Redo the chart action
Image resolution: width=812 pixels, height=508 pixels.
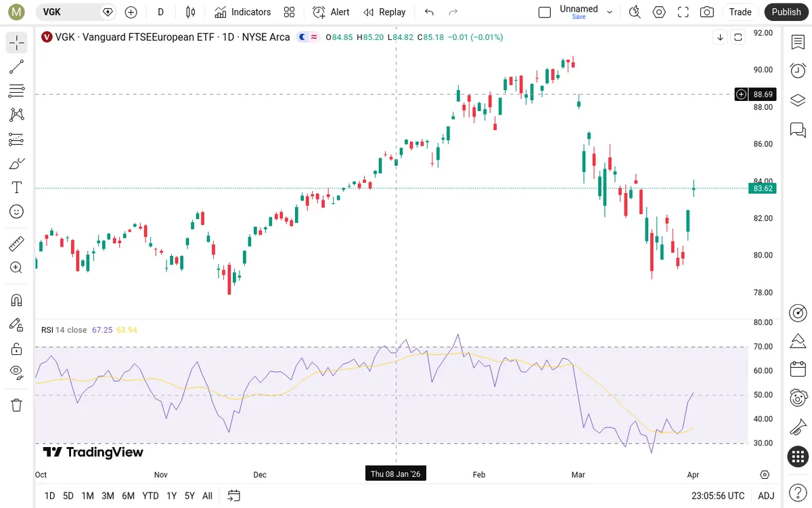pyautogui.click(x=453, y=12)
